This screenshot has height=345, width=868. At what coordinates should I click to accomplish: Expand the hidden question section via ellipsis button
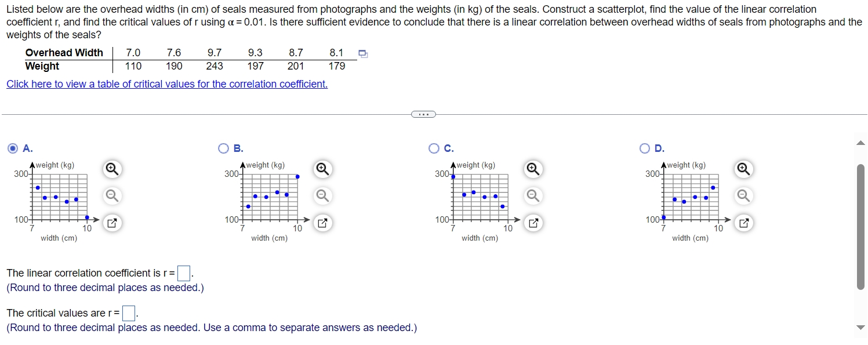click(x=423, y=114)
